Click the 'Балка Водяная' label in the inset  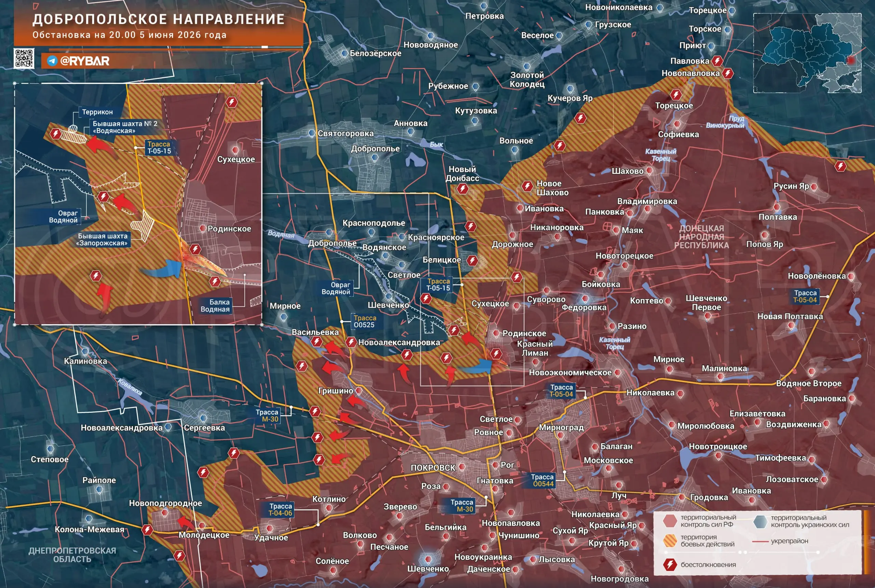coord(215,306)
